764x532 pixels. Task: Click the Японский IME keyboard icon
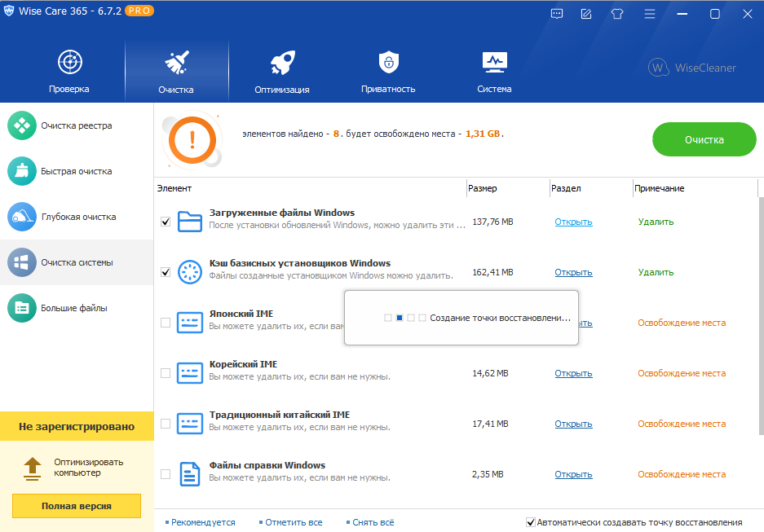click(x=189, y=323)
